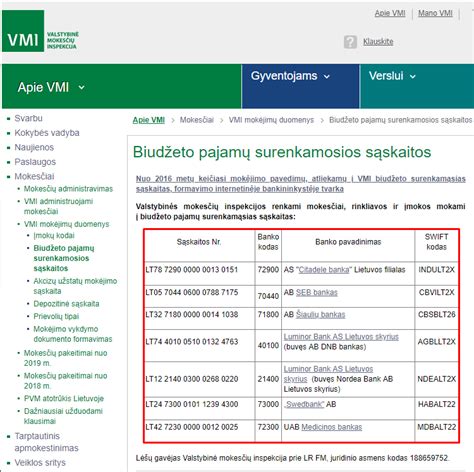Screen dimensions: 474x472
Task: Click bank code 70440
Action: (268, 296)
